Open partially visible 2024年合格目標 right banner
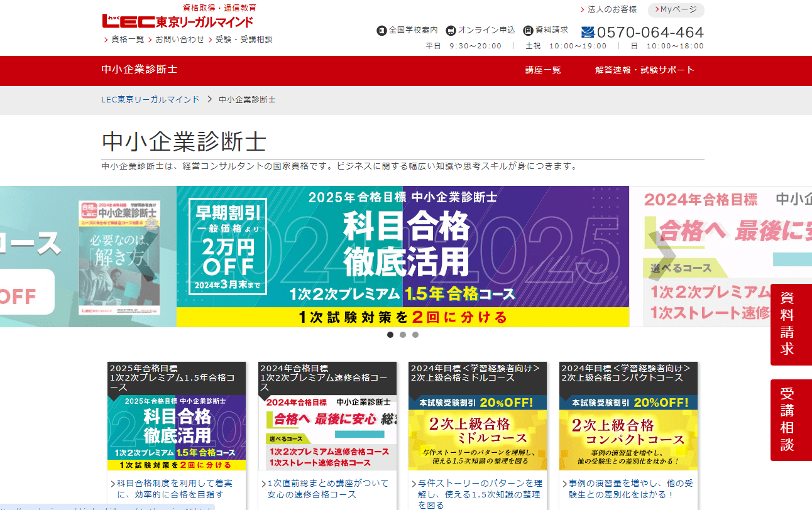The image size is (812, 510). (x=721, y=256)
